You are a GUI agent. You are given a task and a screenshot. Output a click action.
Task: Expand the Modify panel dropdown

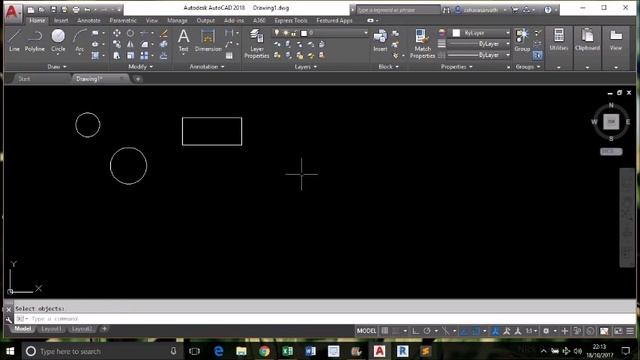(140, 67)
